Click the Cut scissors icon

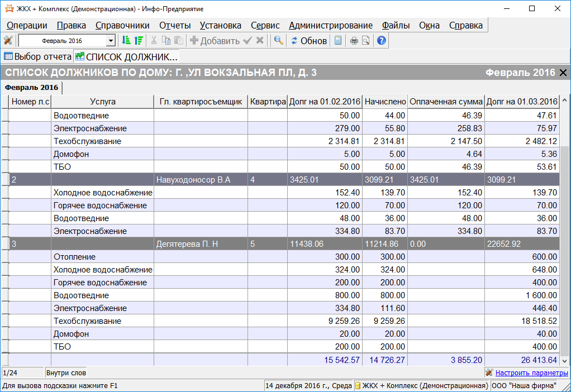pyautogui.click(x=154, y=40)
